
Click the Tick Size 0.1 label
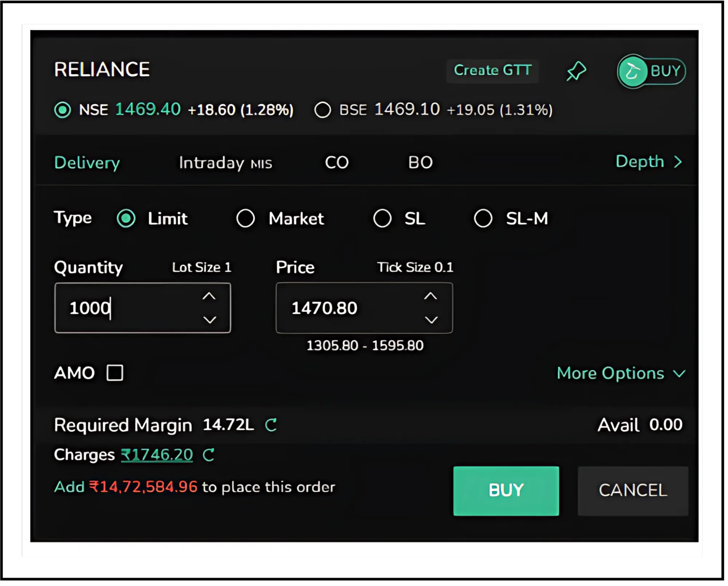click(x=415, y=267)
